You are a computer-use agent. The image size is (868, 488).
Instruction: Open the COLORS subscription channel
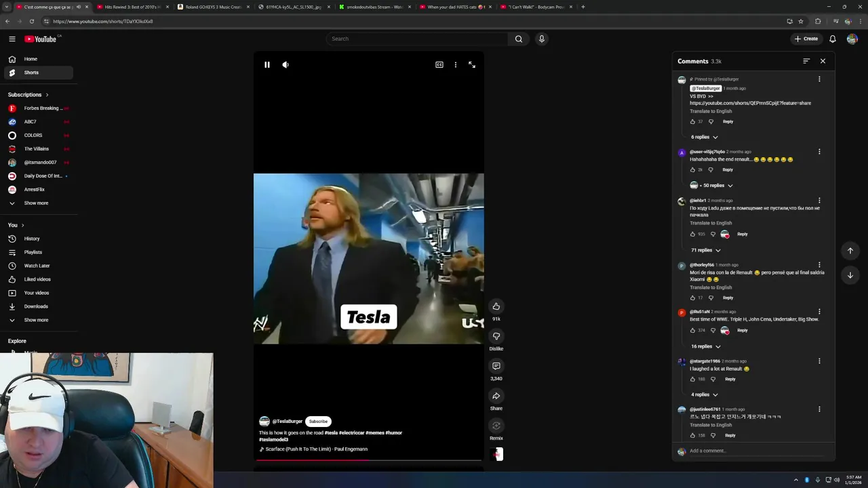39,136
